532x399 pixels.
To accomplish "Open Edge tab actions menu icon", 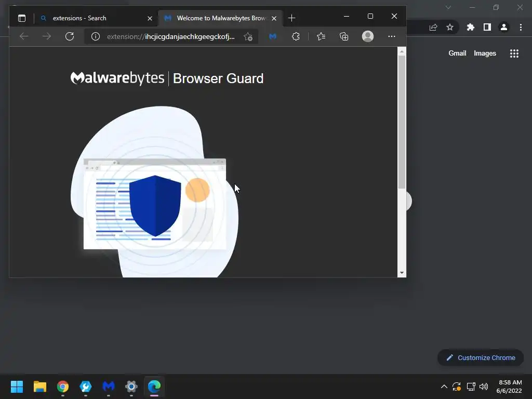I will click(22, 18).
